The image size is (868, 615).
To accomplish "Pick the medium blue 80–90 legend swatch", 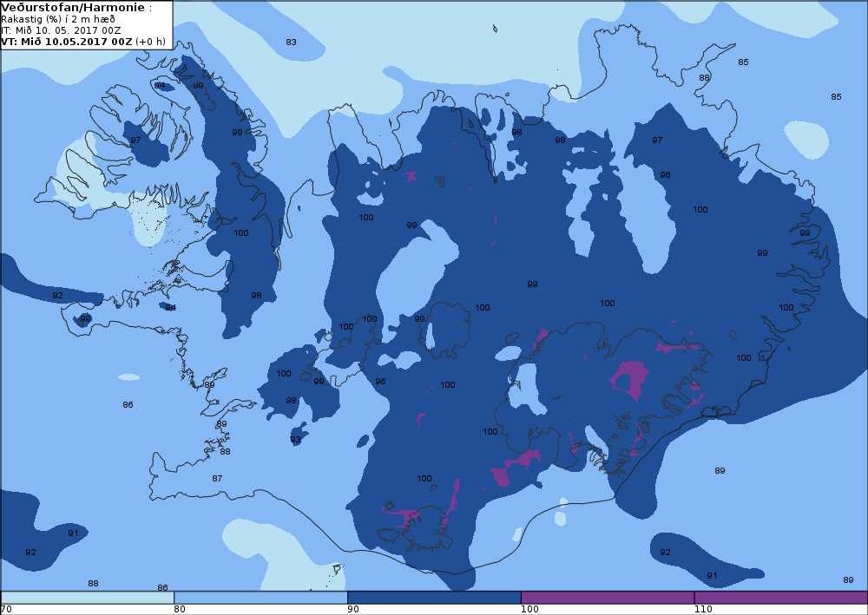I will tap(260, 598).
